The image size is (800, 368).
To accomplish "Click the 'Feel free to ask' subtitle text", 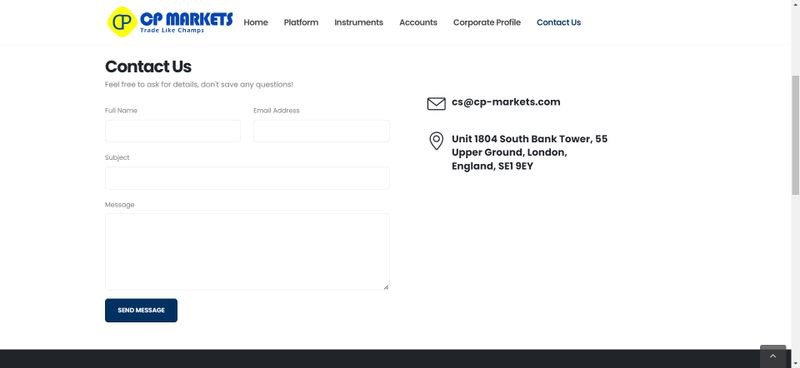I will click(199, 85).
